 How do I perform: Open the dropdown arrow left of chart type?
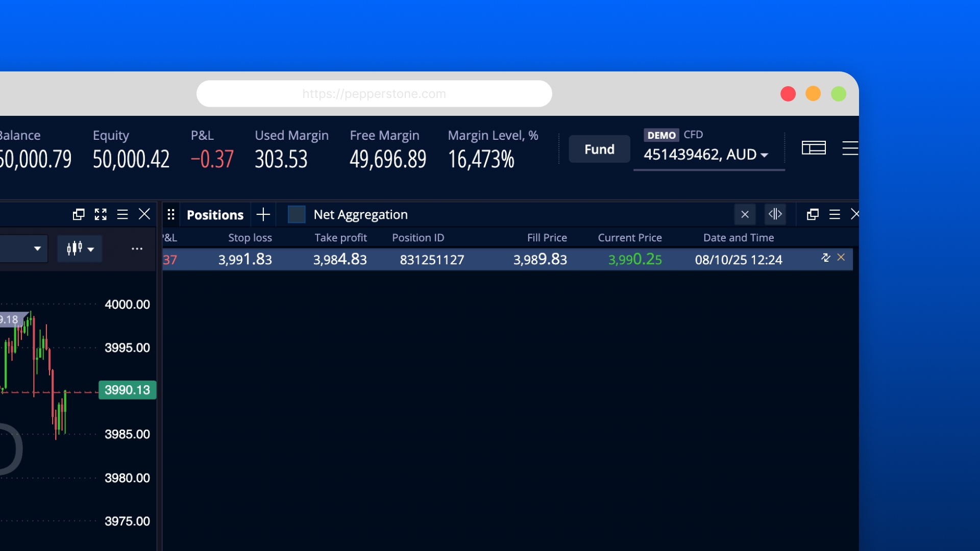coord(37,249)
